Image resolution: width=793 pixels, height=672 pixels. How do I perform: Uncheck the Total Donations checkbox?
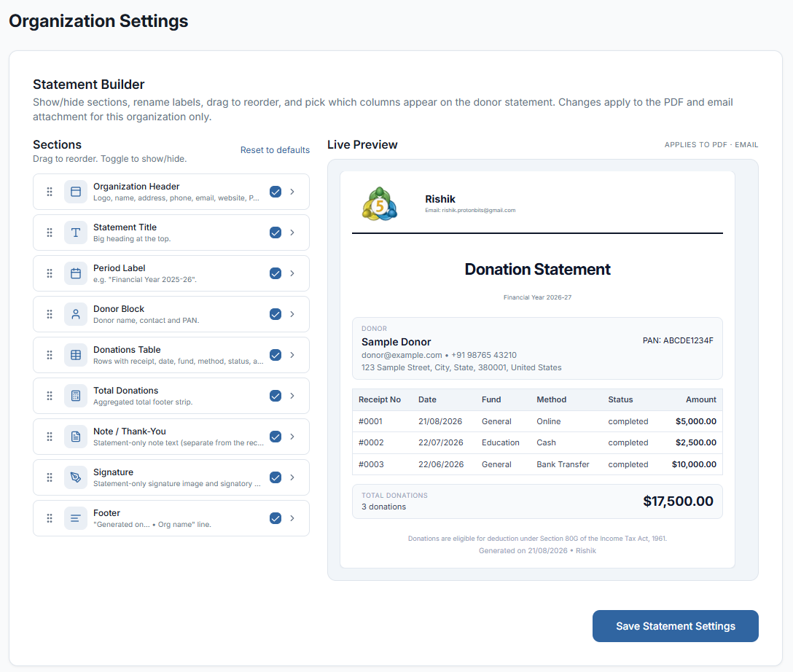pos(275,396)
